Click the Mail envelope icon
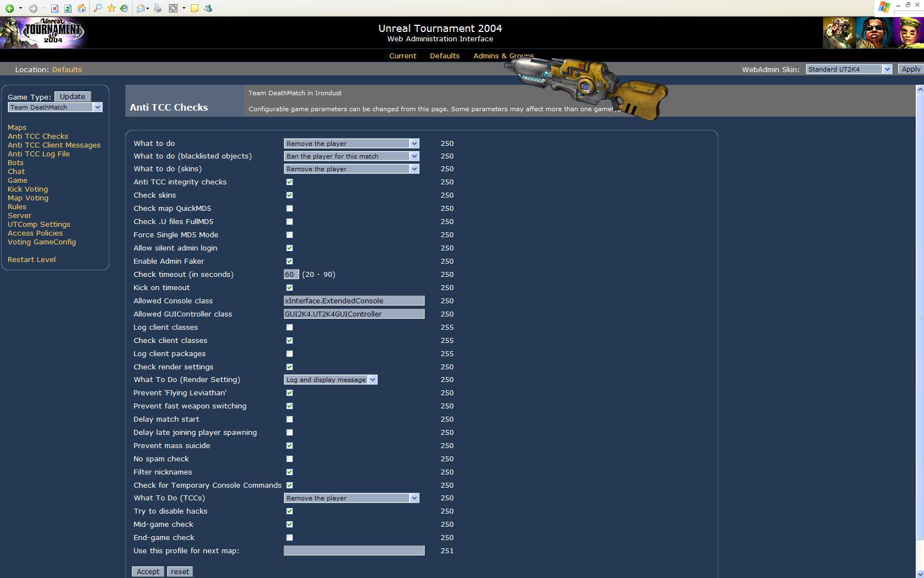The height and width of the screenshot is (578, 924). click(x=141, y=8)
